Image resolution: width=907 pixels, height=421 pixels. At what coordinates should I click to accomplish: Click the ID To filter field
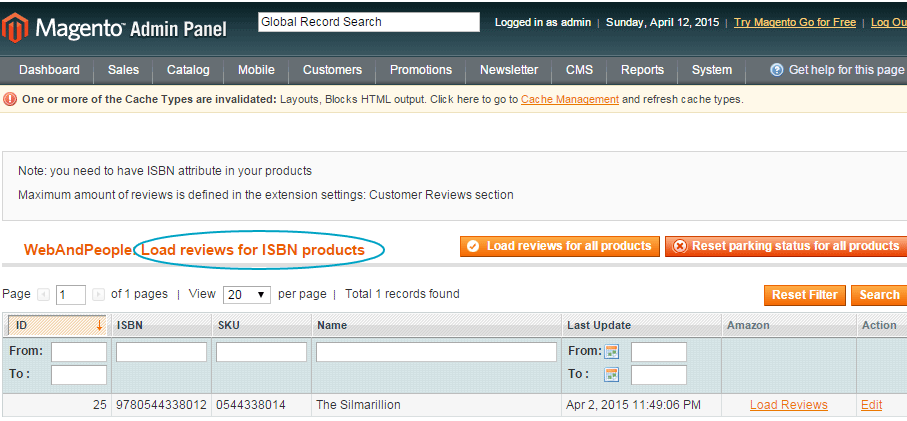point(79,375)
